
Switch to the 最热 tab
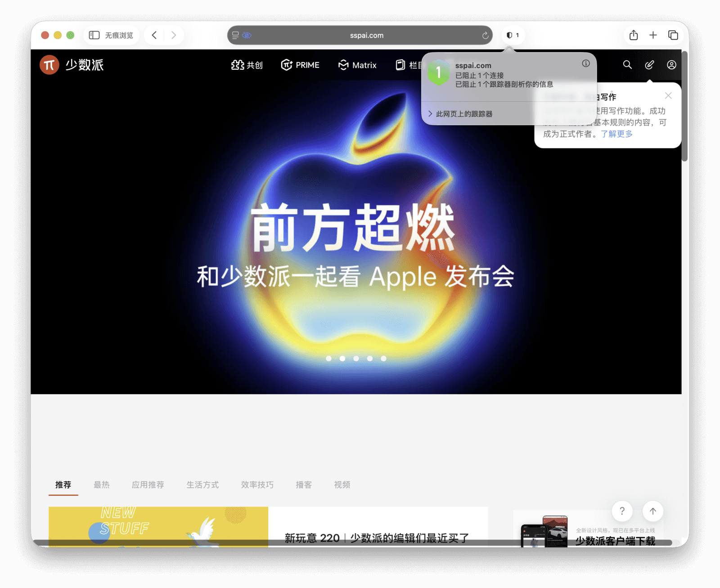click(101, 485)
